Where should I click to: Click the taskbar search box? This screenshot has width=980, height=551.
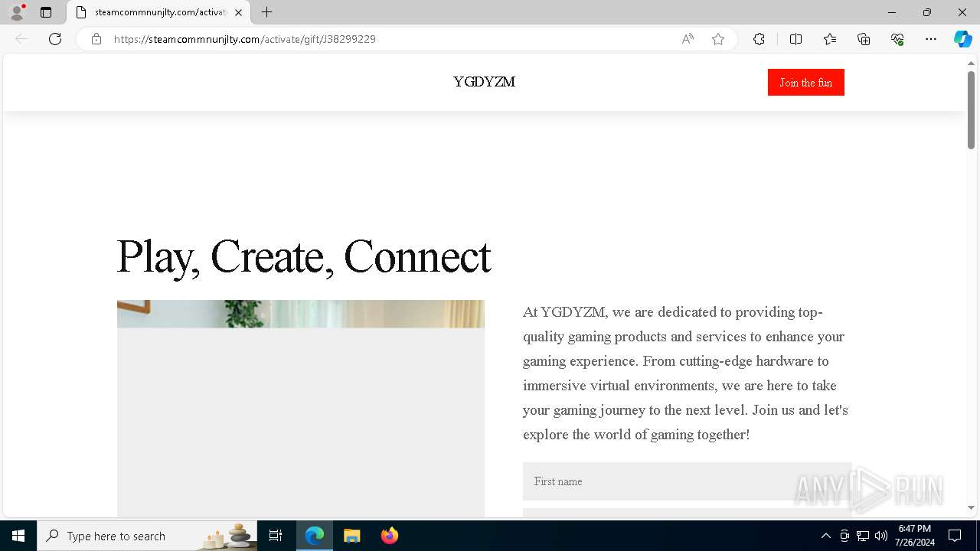click(147, 536)
